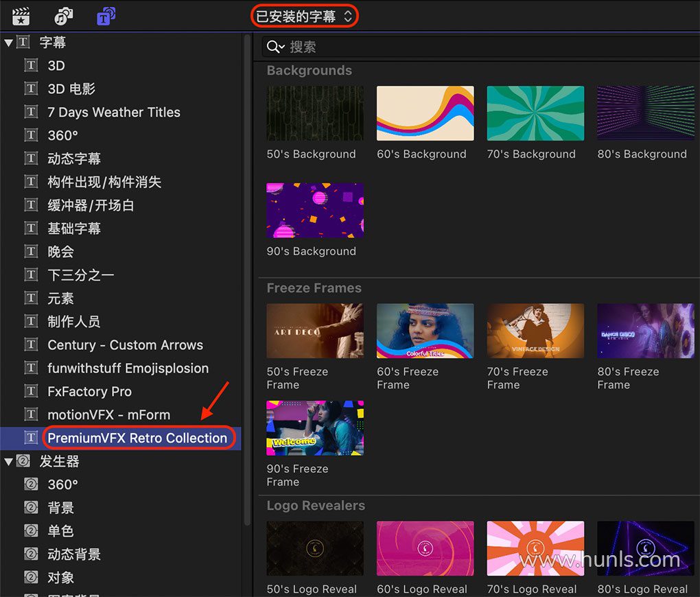The height and width of the screenshot is (597, 700).
Task: Click the sidebar vertical scrollbar
Action: [247, 274]
